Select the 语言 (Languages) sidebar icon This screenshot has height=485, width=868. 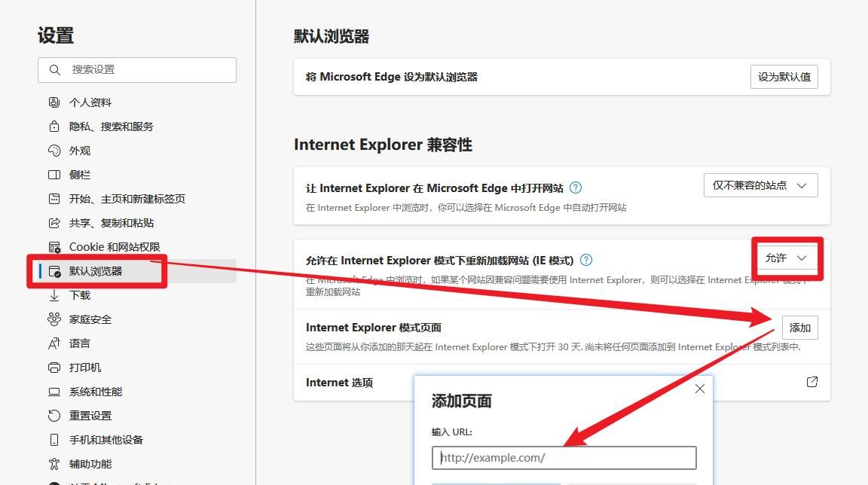(x=52, y=343)
